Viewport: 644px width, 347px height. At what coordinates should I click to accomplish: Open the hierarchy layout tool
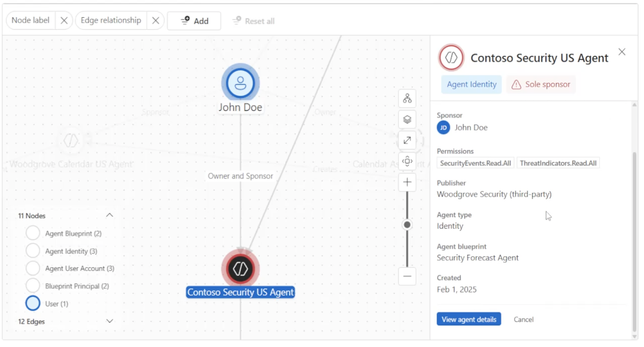click(x=407, y=98)
